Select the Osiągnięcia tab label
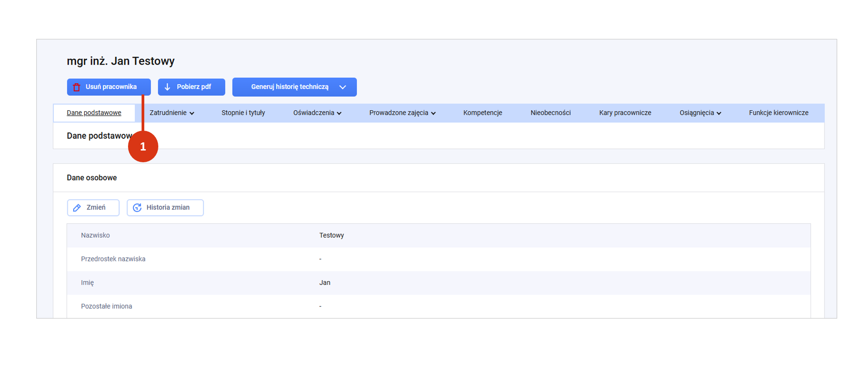 click(x=697, y=113)
